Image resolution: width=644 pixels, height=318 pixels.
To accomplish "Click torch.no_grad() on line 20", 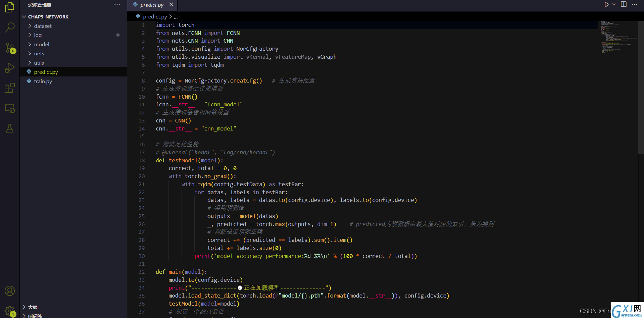I will tap(209, 176).
